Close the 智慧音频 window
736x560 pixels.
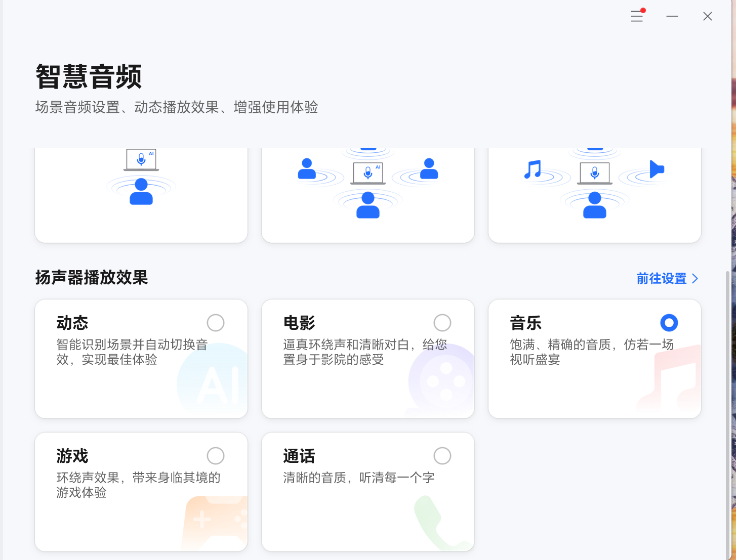pos(708,17)
